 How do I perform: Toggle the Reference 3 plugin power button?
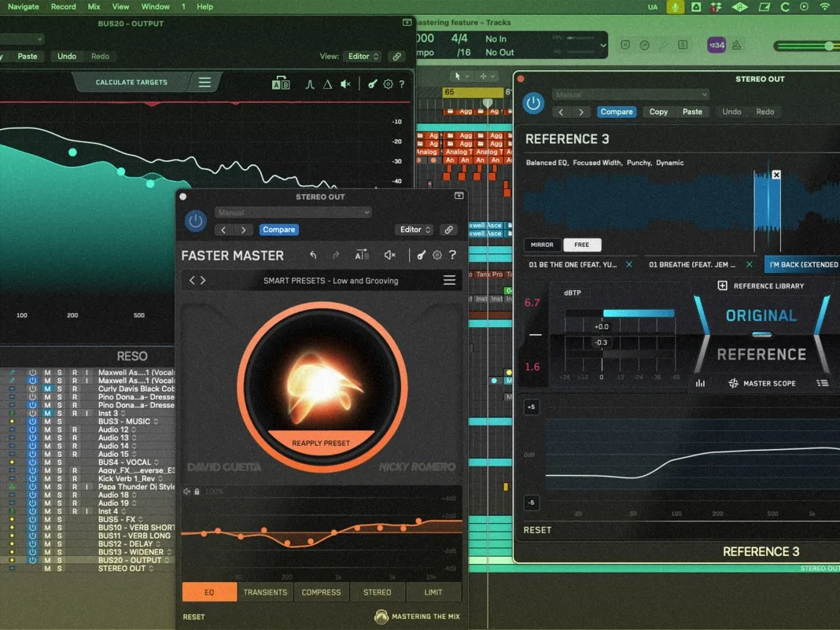tap(533, 103)
